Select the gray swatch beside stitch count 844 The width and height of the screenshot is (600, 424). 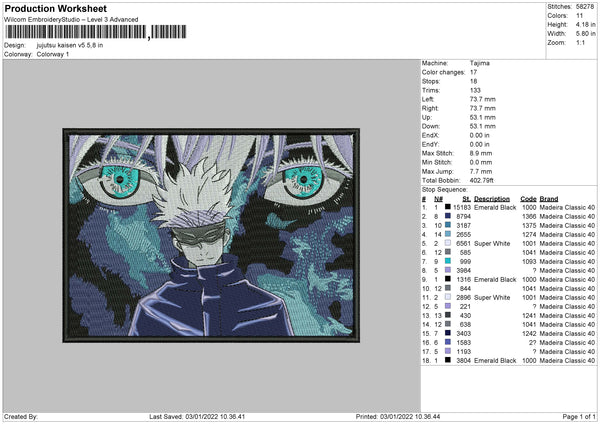pyautogui.click(x=448, y=288)
